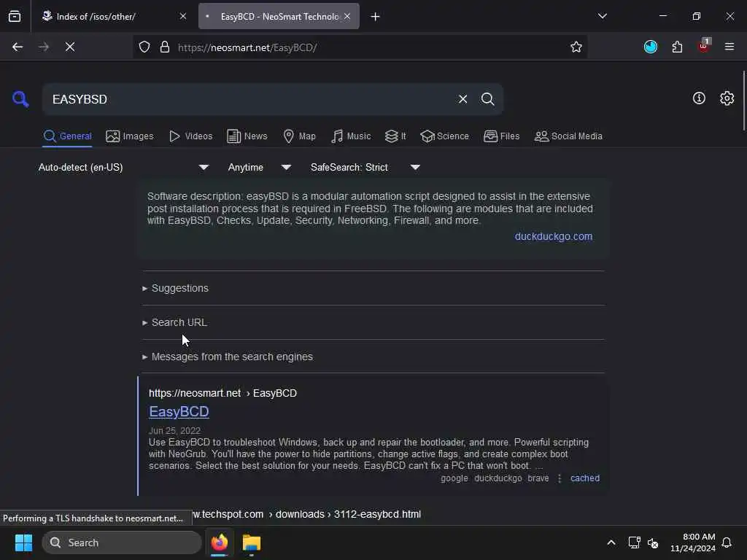Viewport: 747px width, 560px height.
Task: Close the EasyBCD tab
Action: tap(347, 16)
